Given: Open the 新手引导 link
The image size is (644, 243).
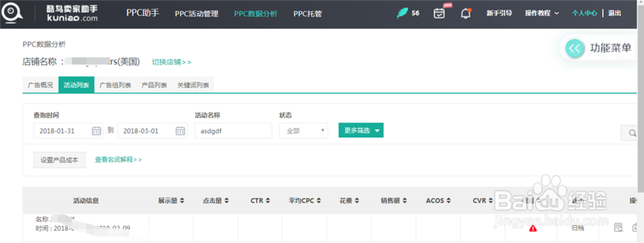Looking at the screenshot, I should coord(499,13).
